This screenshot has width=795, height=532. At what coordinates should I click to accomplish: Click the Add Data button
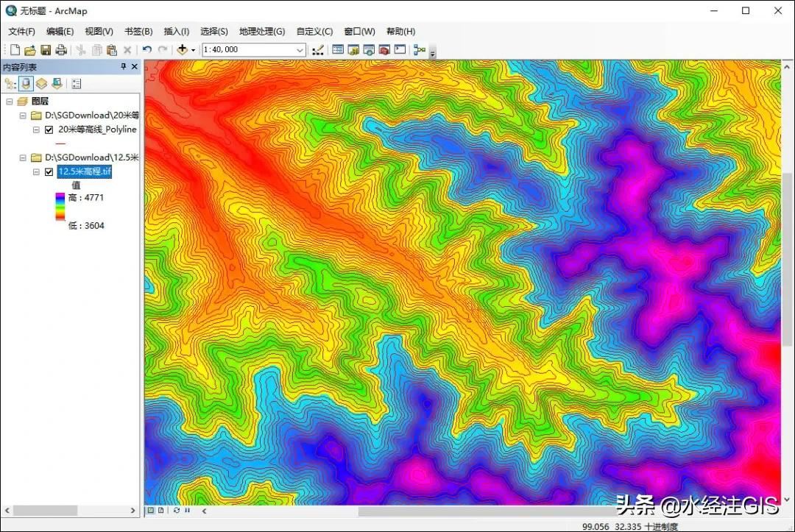tap(182, 49)
